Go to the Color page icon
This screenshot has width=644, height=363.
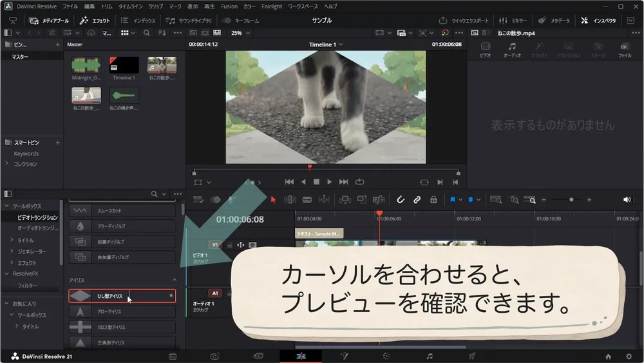(x=386, y=357)
